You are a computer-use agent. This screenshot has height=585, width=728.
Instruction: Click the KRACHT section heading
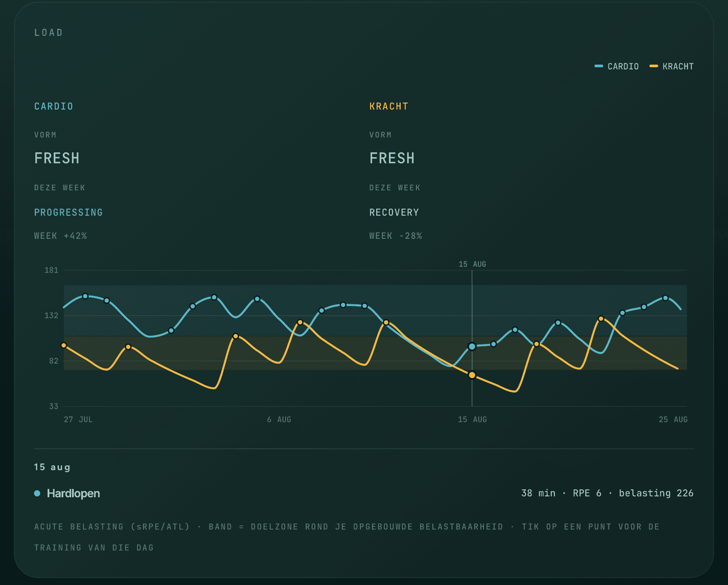[x=389, y=107]
